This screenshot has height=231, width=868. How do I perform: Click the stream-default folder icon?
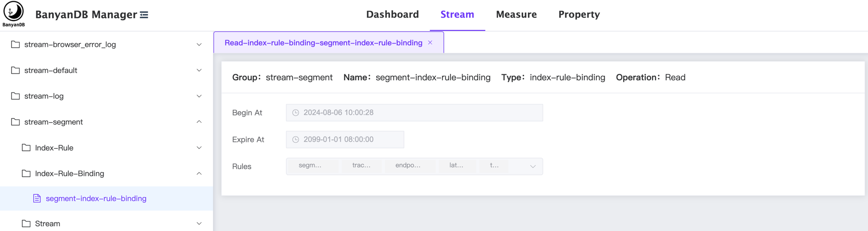[16, 70]
